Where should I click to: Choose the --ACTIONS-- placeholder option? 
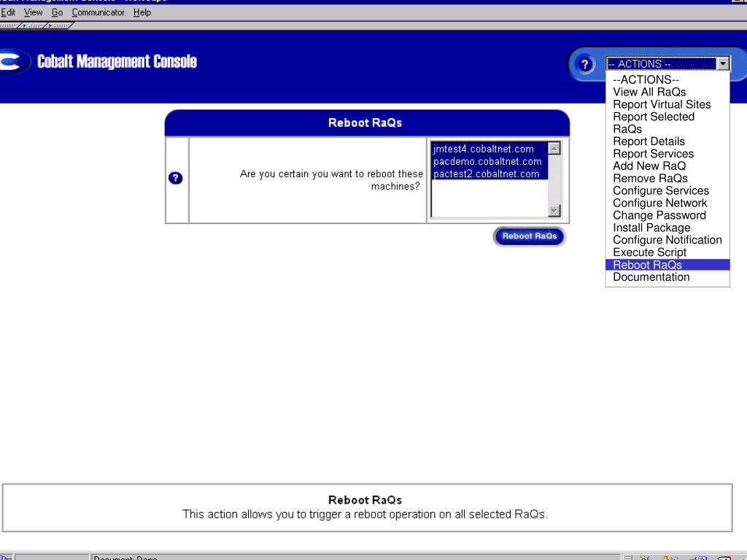(667, 79)
